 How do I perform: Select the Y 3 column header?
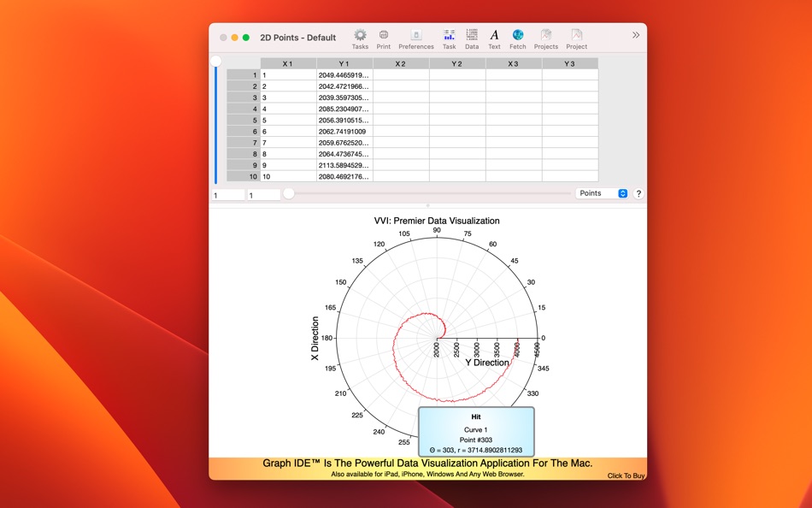coord(570,64)
